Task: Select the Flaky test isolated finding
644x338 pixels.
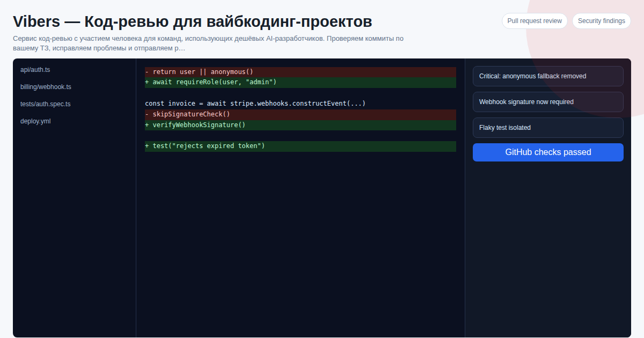Action: [548, 128]
